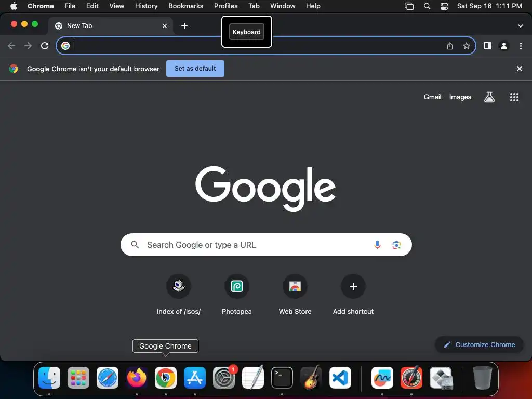Reload the page with the refresh icon
Image resolution: width=532 pixels, height=399 pixels.
pos(45,46)
